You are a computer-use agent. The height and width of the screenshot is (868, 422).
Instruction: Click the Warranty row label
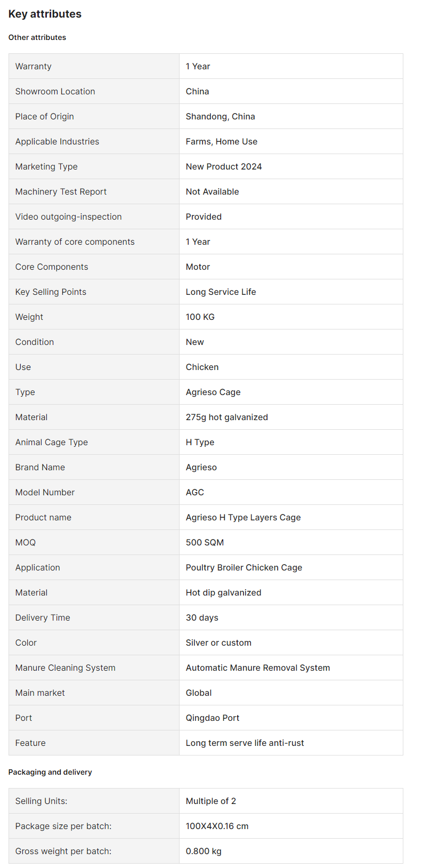pyautogui.click(x=34, y=66)
